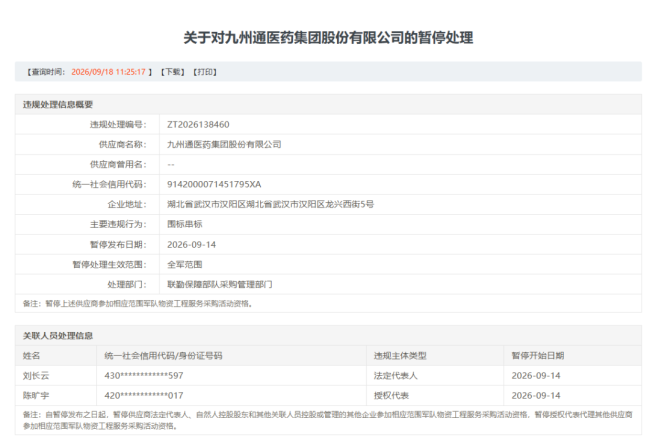Click the 暂停处理生效范围 label
This screenshot has width=650, height=439.
click(109, 264)
